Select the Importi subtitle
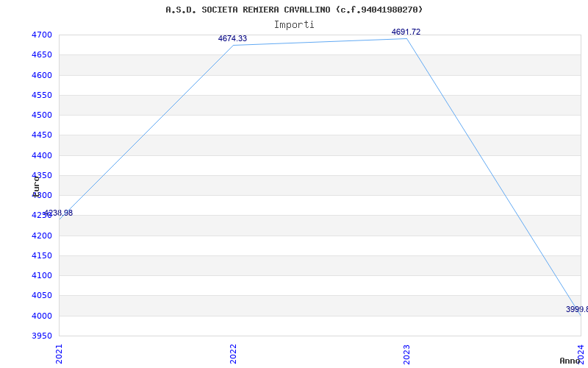 pyautogui.click(x=294, y=25)
